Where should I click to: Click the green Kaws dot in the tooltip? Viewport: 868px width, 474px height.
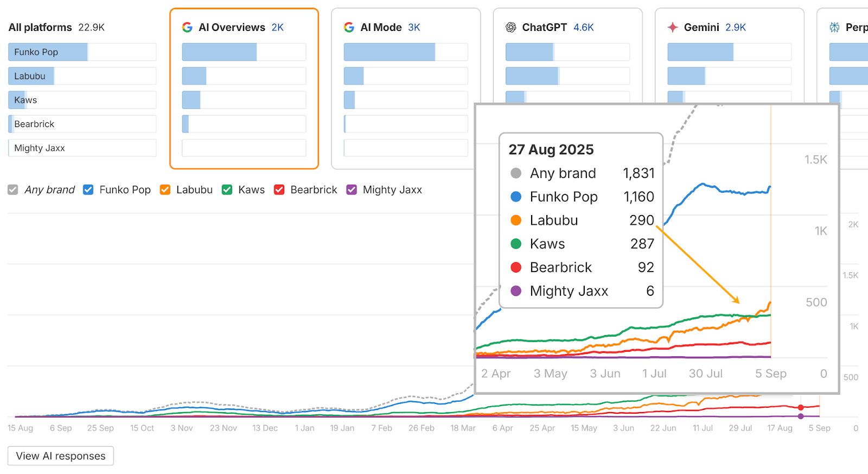click(x=516, y=244)
